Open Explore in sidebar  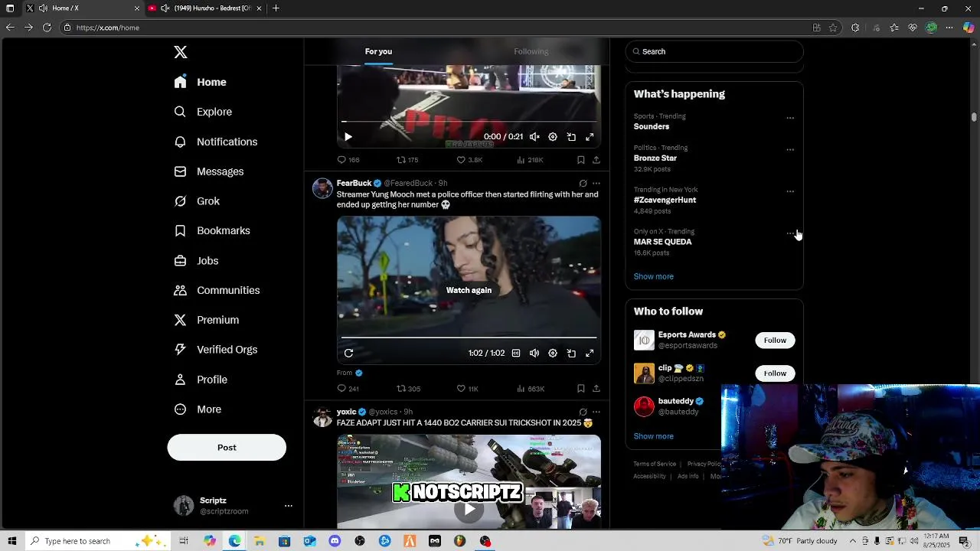point(203,112)
